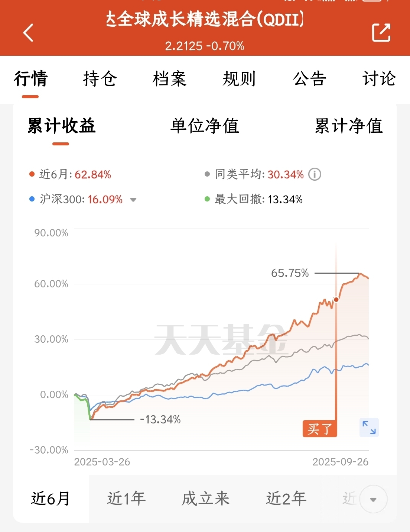Tap the back arrow icon
This screenshot has width=410, height=532.
[x=28, y=33]
